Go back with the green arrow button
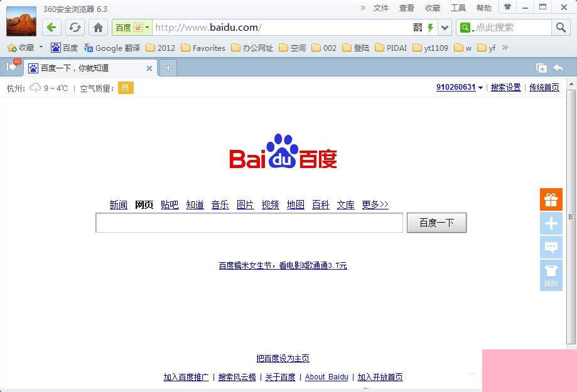The width and height of the screenshot is (577, 392). [51, 28]
